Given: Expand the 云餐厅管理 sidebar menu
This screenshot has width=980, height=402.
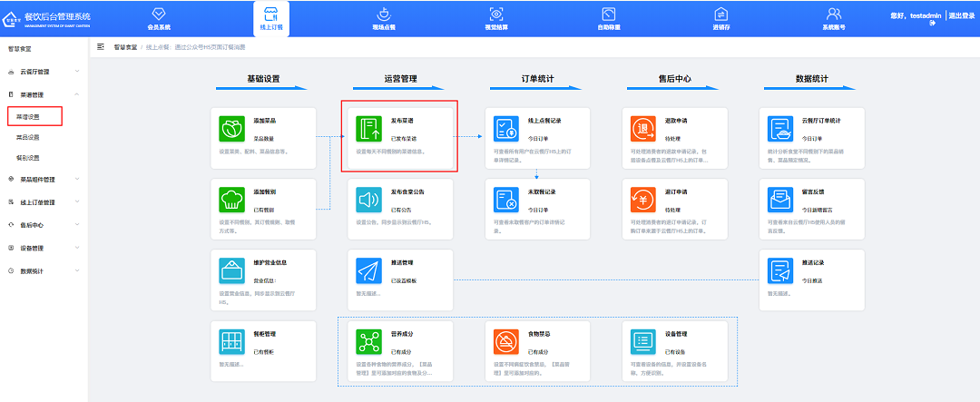Looking at the screenshot, I should click(44, 71).
